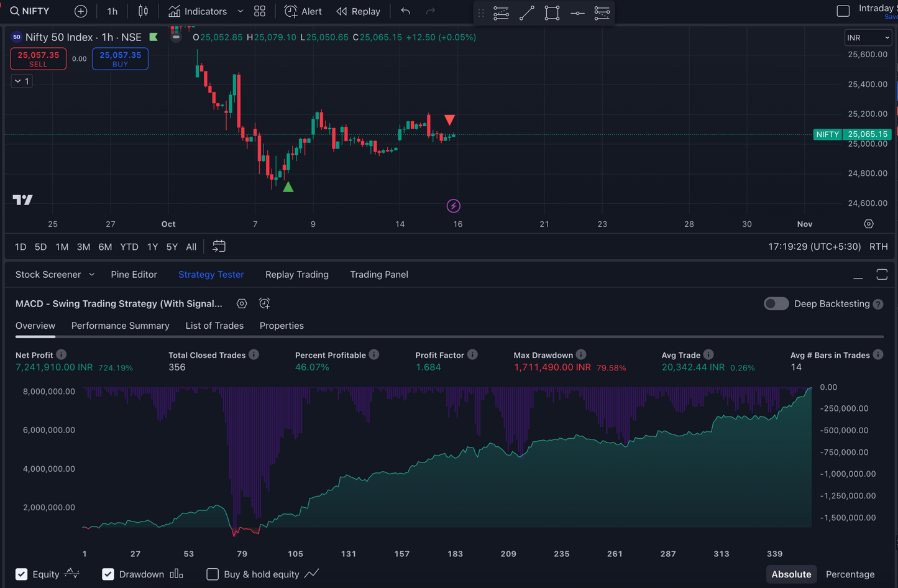The height and width of the screenshot is (588, 898).
Task: Open the go-to-date calendar icon
Action: 219,246
